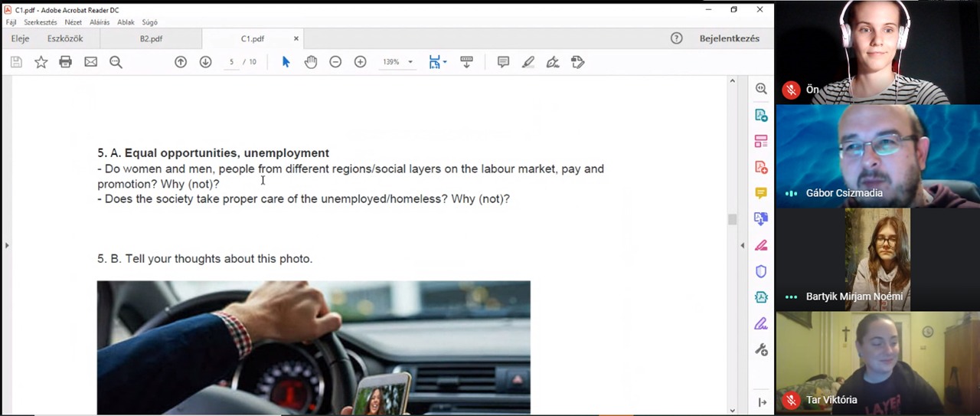980x416 pixels.
Task: Open the Nézet menu
Action: click(73, 22)
